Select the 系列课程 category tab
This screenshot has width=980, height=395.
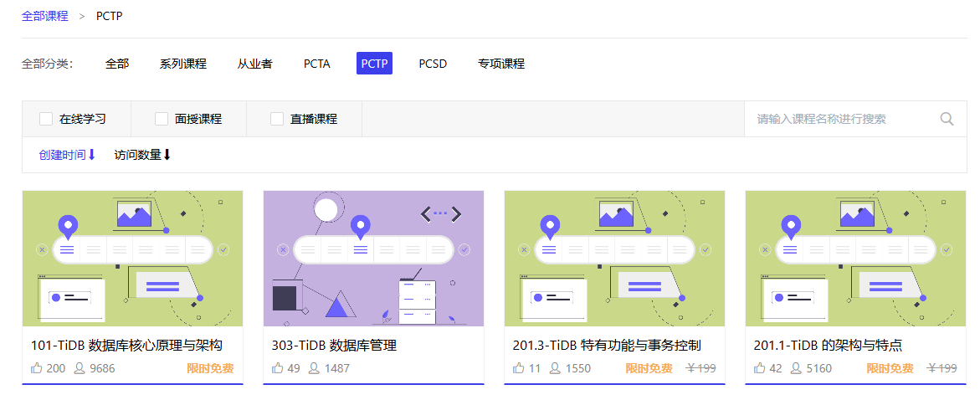[x=183, y=64]
